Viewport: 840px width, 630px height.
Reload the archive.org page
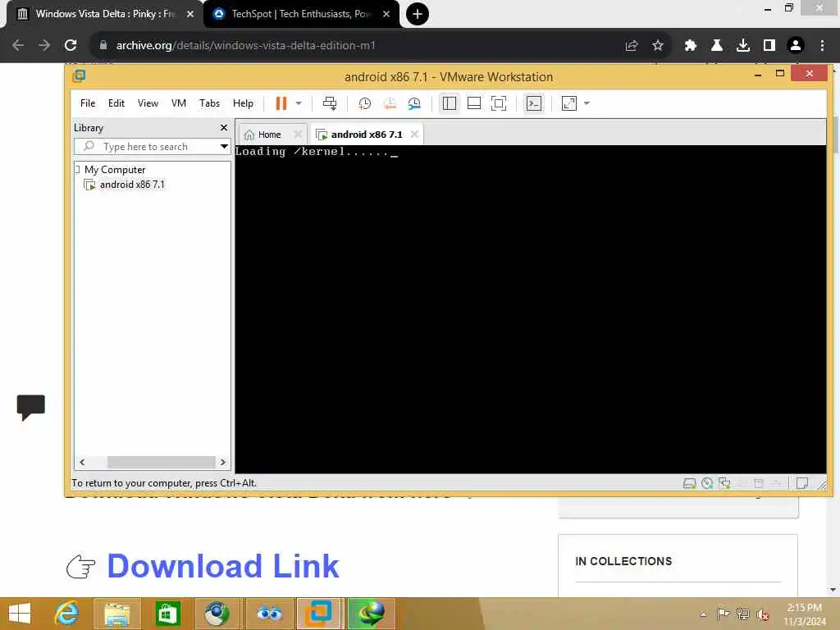point(71,46)
